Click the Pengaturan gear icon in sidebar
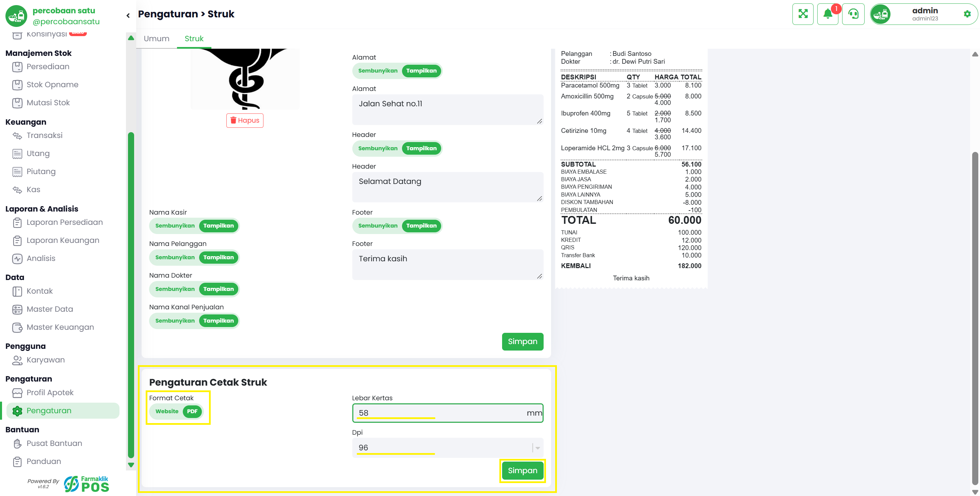The height and width of the screenshot is (496, 980). 17,411
